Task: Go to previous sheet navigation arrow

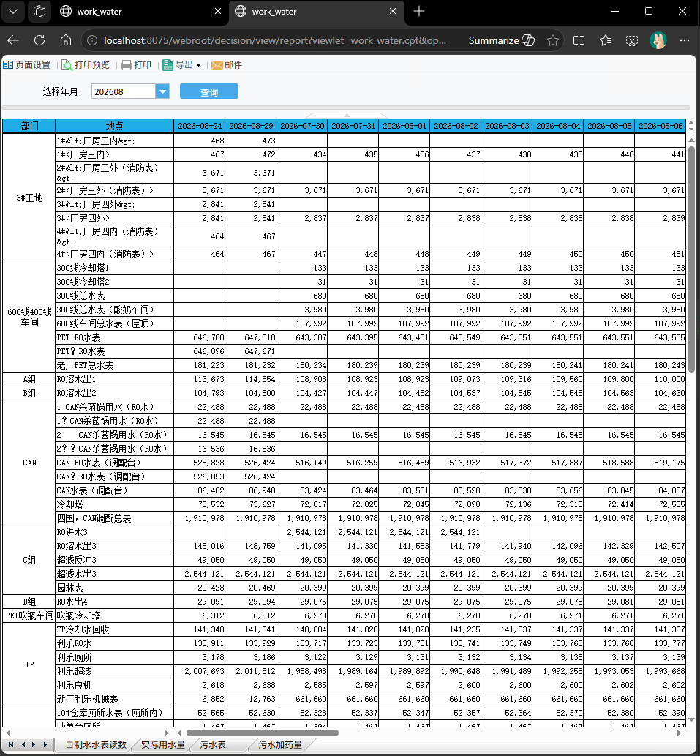Action: click(23, 744)
